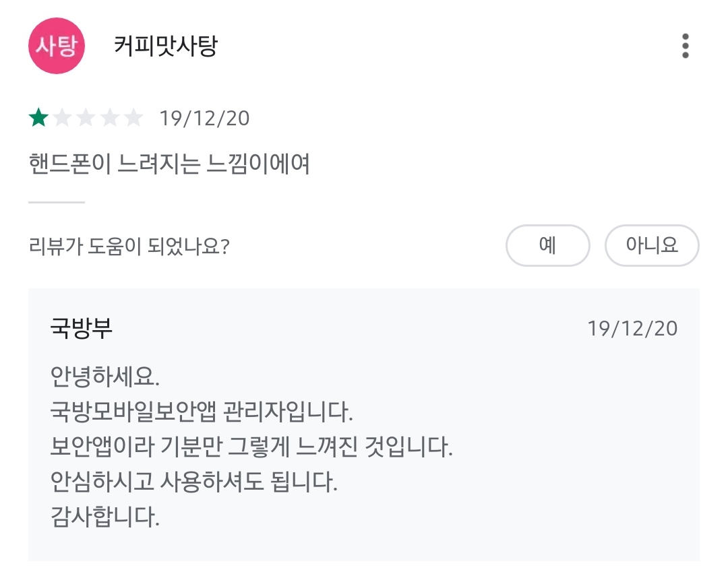Mark the review unhelpful with 아니요
The width and height of the screenshot is (728, 576).
pos(652,245)
